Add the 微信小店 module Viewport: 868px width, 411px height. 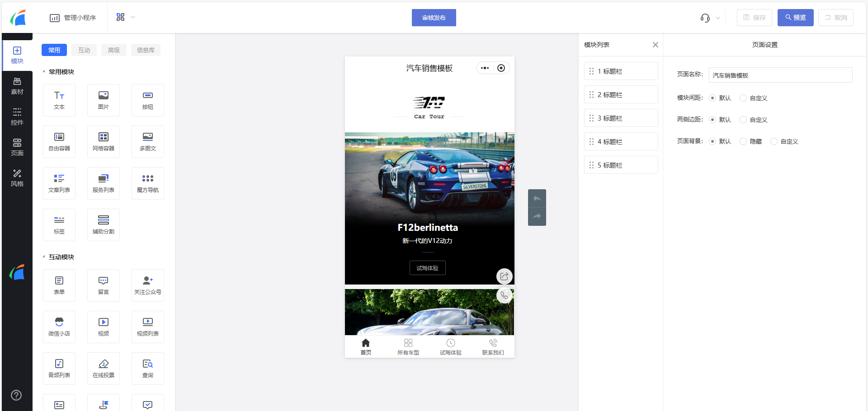pos(59,327)
